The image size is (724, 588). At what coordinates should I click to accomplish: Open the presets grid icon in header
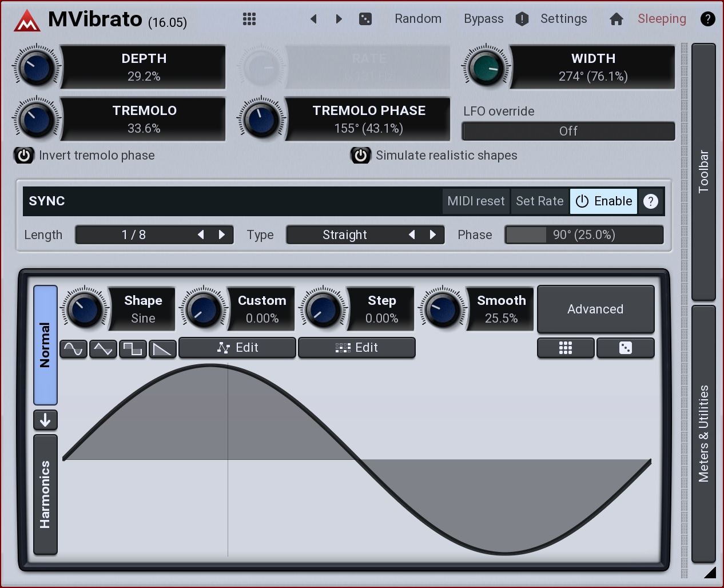(x=249, y=19)
